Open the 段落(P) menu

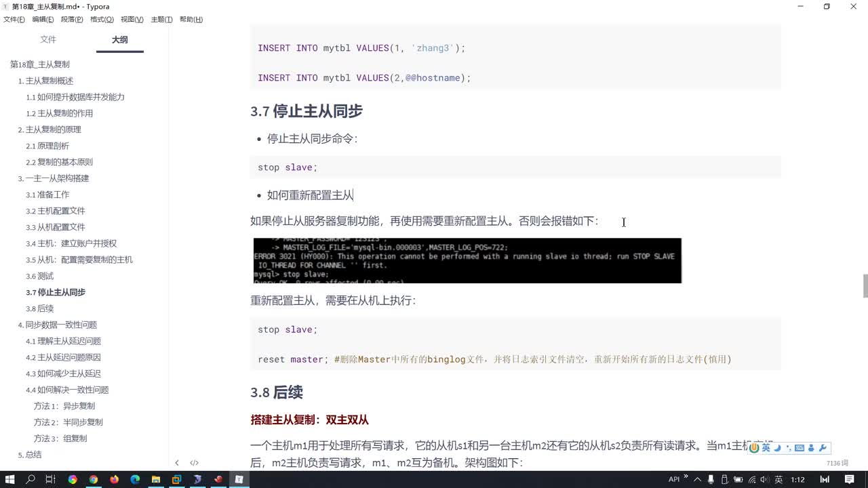pyautogui.click(x=72, y=20)
